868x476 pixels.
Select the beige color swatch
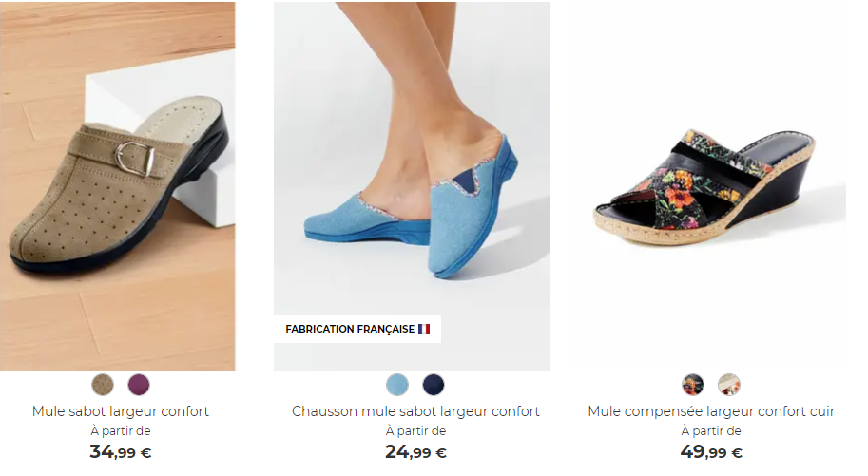(103, 385)
